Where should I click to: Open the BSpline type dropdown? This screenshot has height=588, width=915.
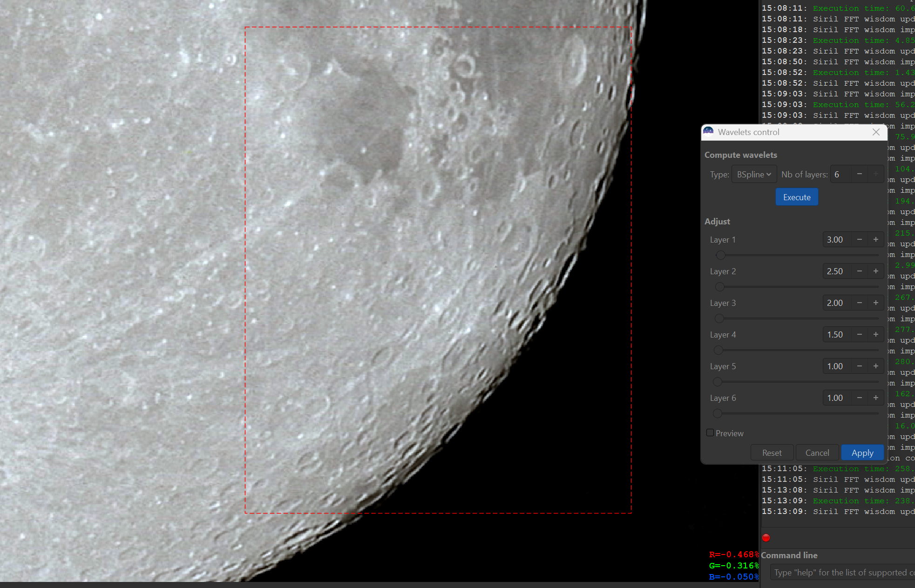coord(754,175)
